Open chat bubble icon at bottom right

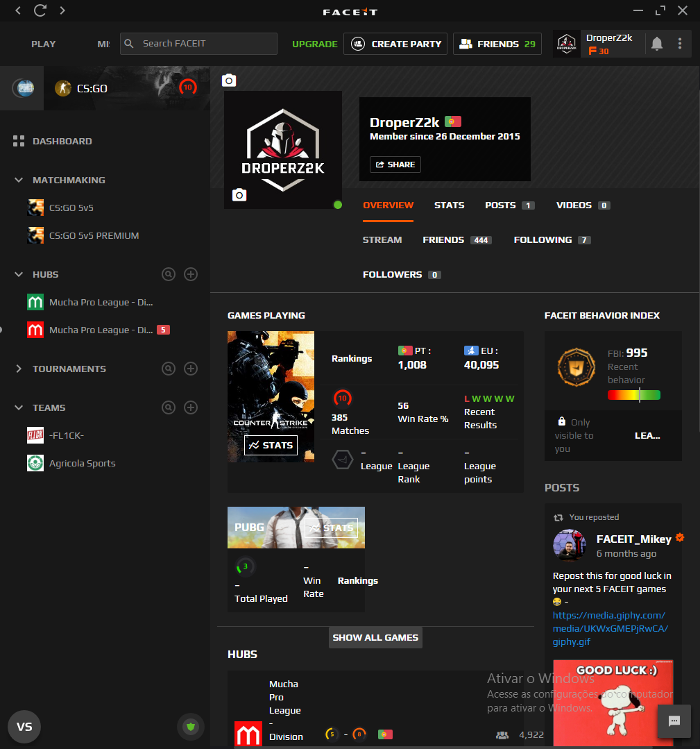674,721
